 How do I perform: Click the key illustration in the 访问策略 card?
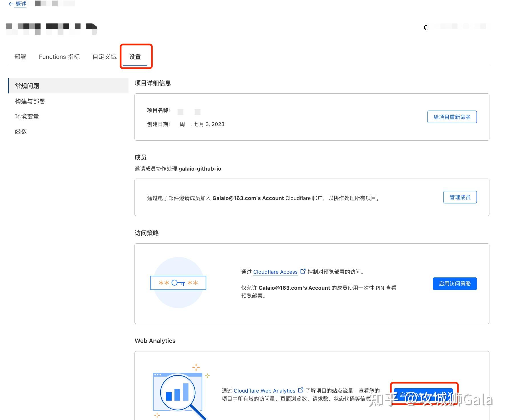click(178, 283)
